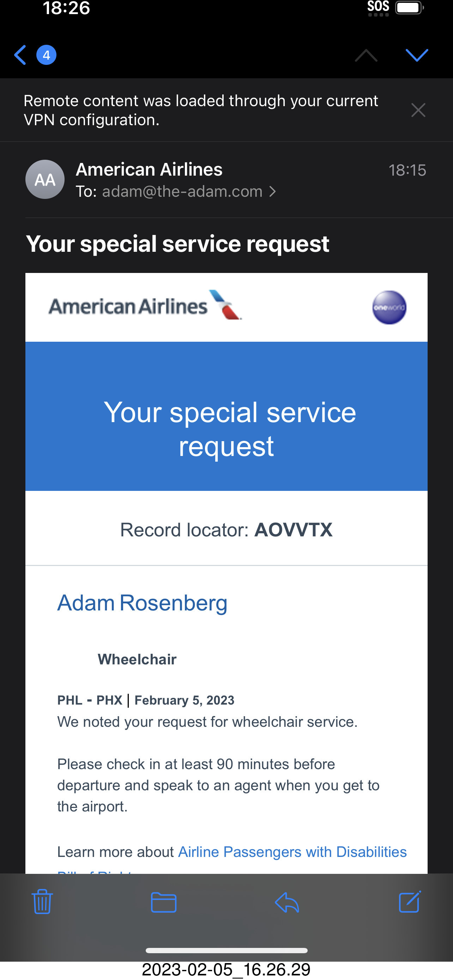The width and height of the screenshot is (453, 980).
Task: Tap the American Airlines logo in email
Action: click(x=145, y=306)
